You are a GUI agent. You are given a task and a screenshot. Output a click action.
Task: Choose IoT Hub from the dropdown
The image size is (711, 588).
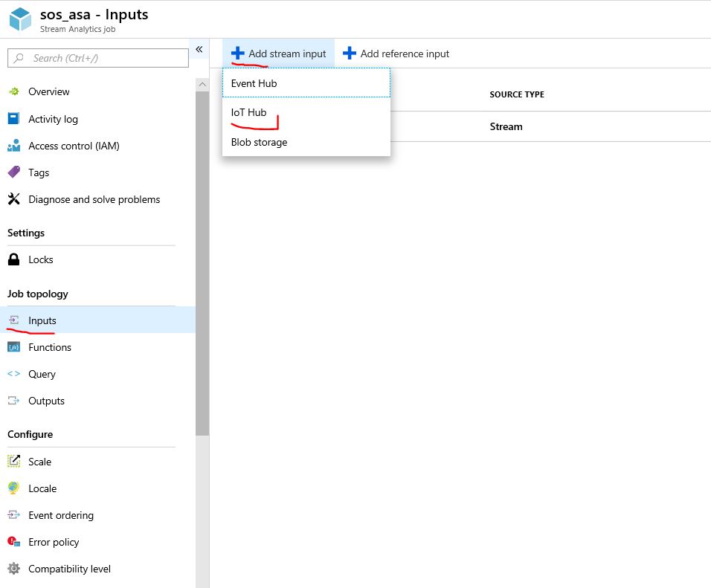(306, 112)
